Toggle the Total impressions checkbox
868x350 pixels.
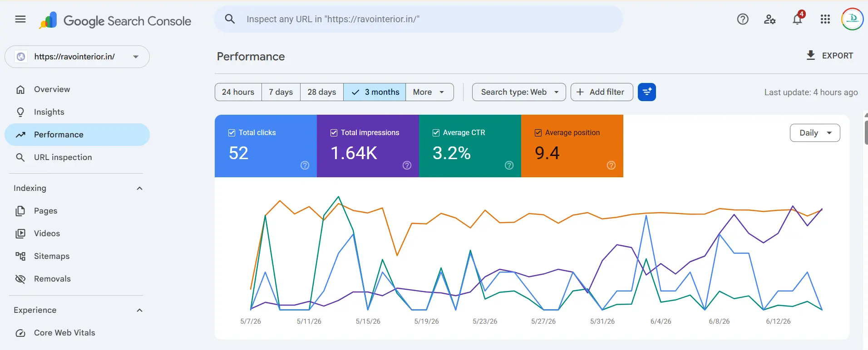point(334,133)
